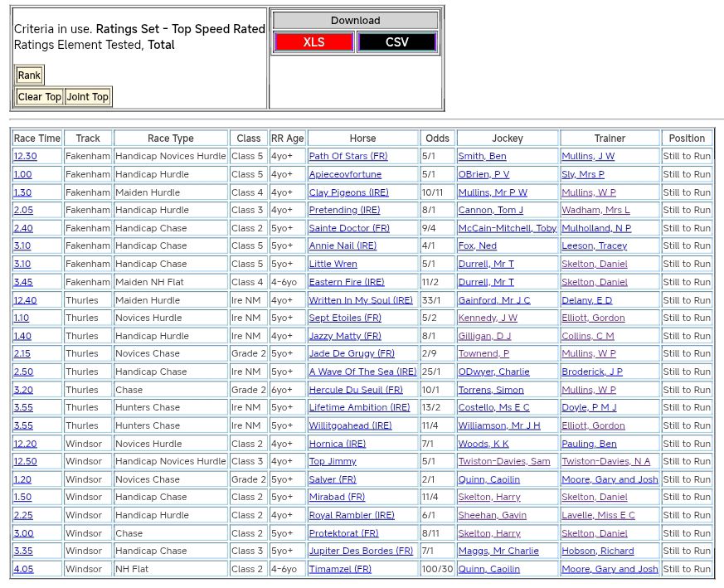Open horse Path Of Stars (FR)
724x588 pixels.
coord(347,157)
